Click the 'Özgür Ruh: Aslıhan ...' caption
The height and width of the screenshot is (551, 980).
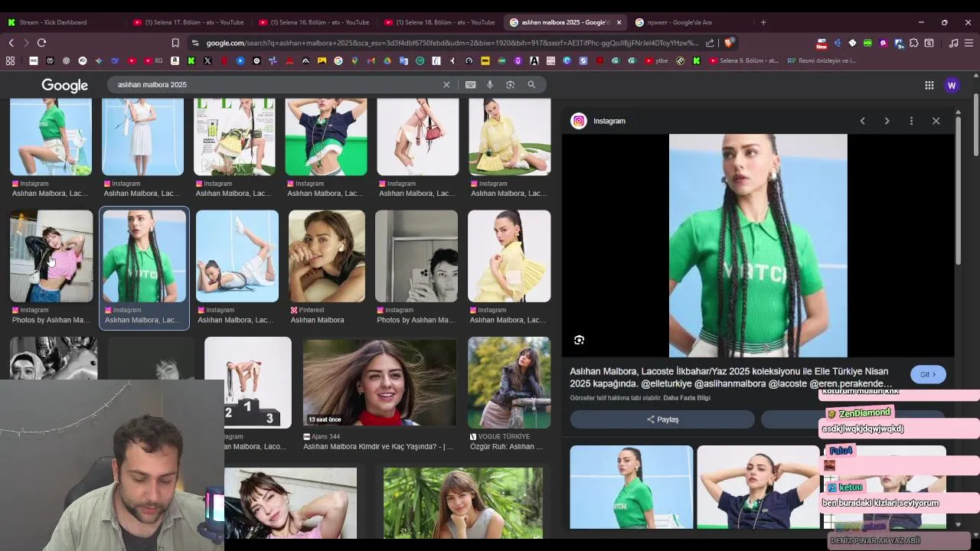pyautogui.click(x=507, y=447)
